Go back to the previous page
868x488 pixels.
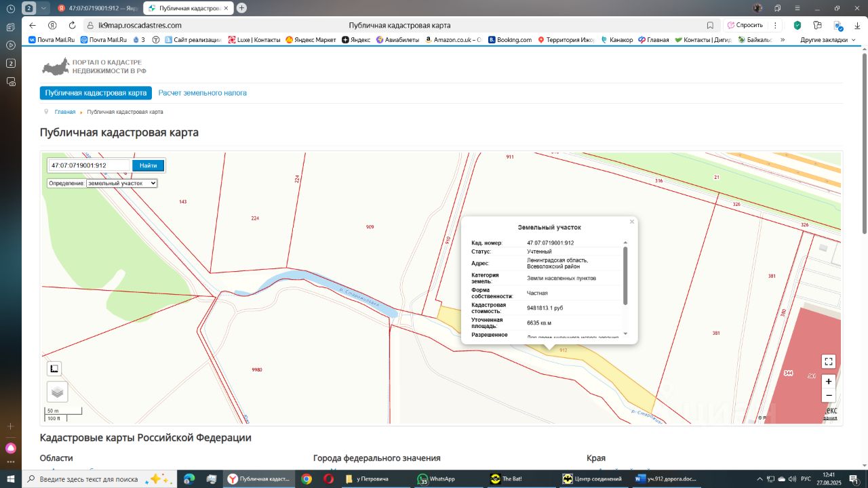pos(33,25)
